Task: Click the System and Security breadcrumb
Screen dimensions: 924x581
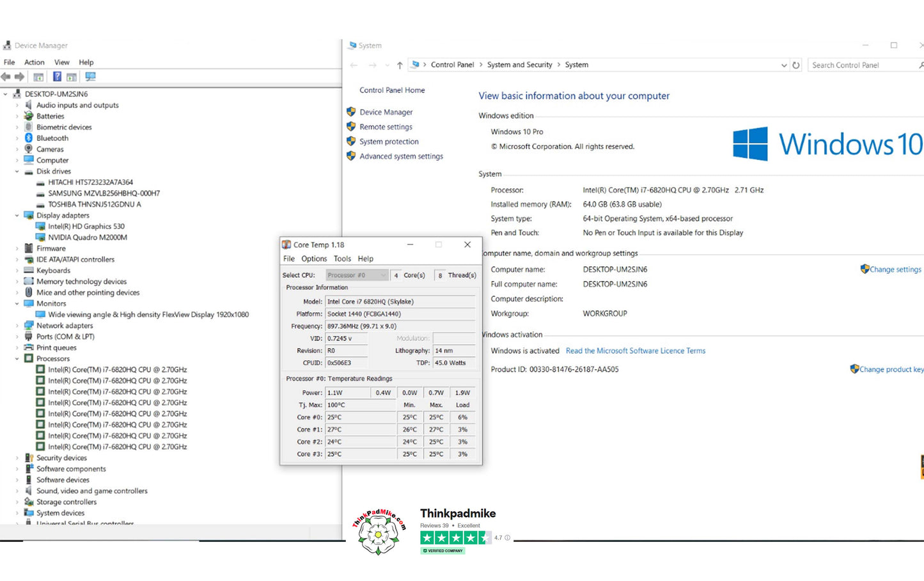Action: (x=519, y=65)
